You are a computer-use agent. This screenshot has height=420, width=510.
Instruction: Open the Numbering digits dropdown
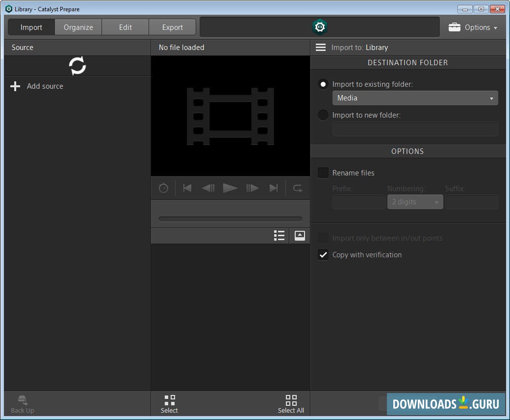tap(415, 201)
